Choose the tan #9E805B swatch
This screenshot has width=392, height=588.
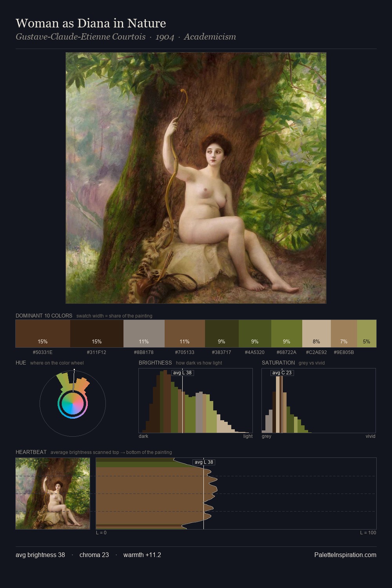pyautogui.click(x=344, y=334)
